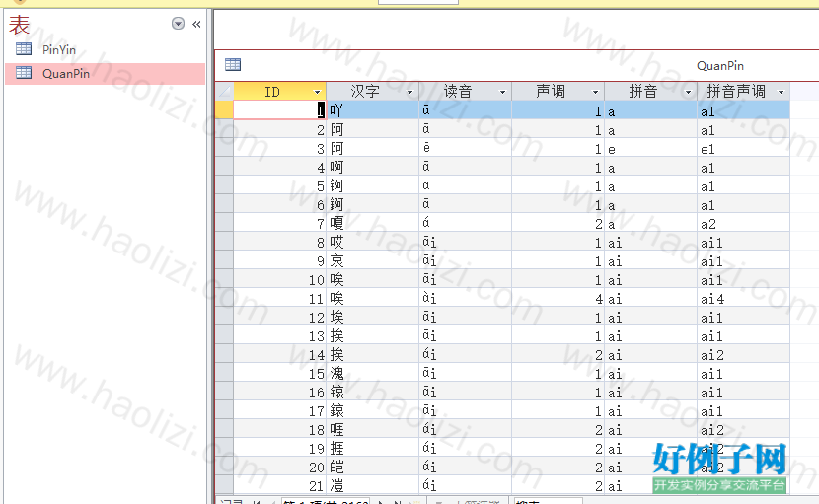Click the select-all corner box of the datasheet
819x504 pixels.
click(225, 92)
